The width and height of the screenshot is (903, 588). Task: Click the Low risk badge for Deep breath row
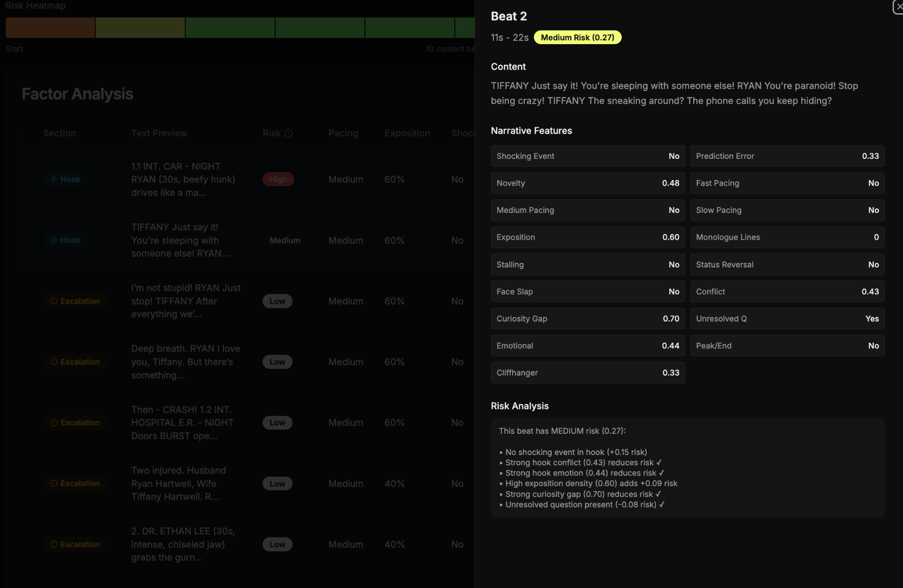click(x=277, y=362)
